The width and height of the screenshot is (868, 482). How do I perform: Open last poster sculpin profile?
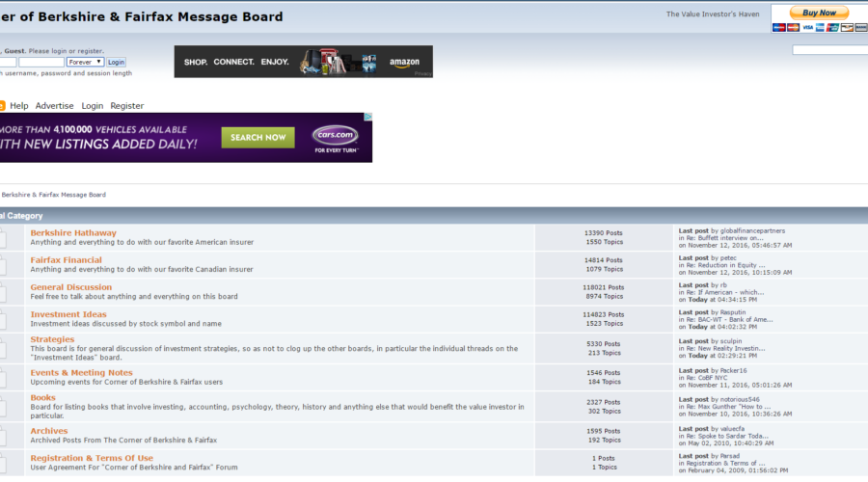731,341
